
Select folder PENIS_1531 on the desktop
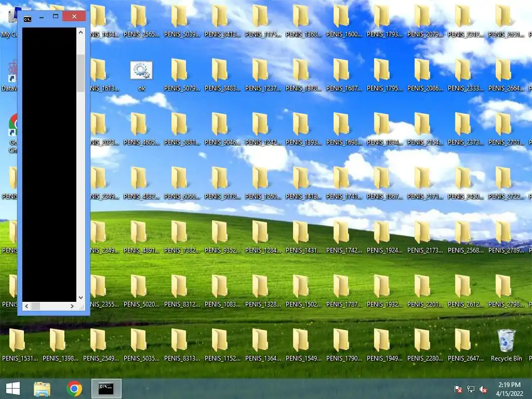[x=20, y=345]
